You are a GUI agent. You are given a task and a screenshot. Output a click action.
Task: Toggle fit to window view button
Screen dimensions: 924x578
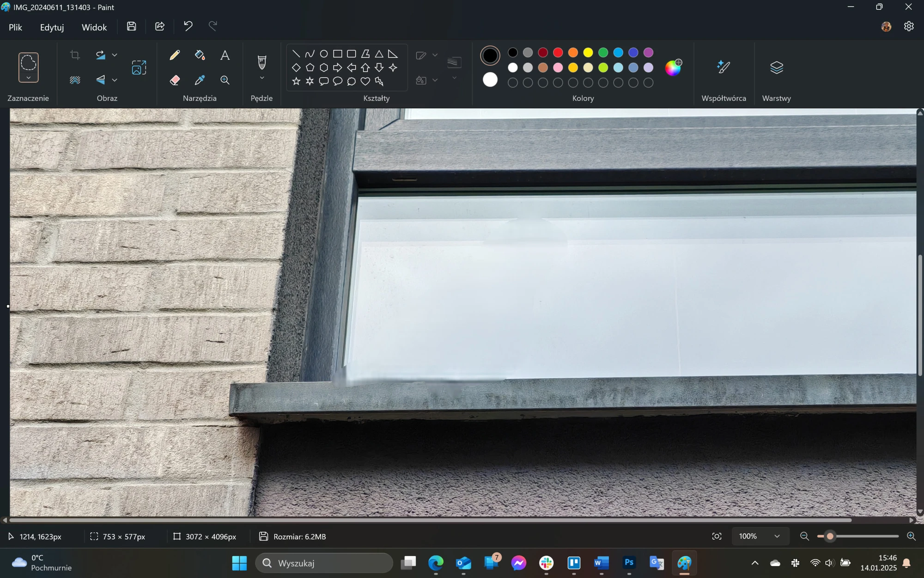point(717,536)
